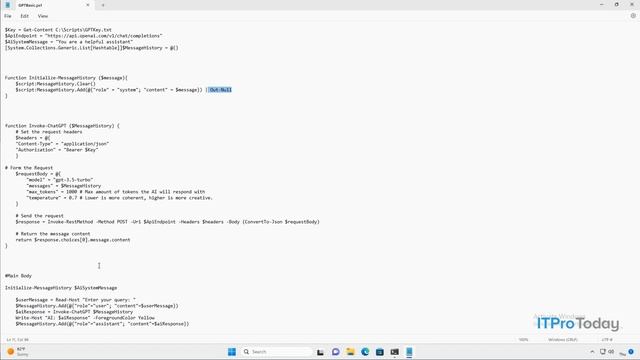Image resolution: width=640 pixels, height=360 pixels.
Task: Show hidden system tray icons
Action: (592, 352)
